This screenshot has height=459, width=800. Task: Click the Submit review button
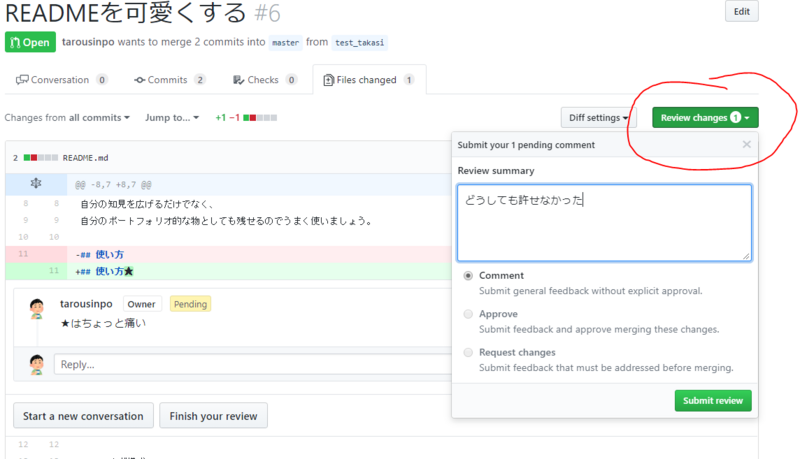pyautogui.click(x=713, y=400)
